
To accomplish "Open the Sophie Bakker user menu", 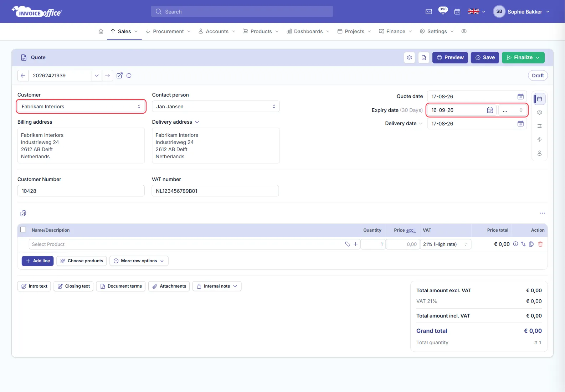I will tap(522, 12).
